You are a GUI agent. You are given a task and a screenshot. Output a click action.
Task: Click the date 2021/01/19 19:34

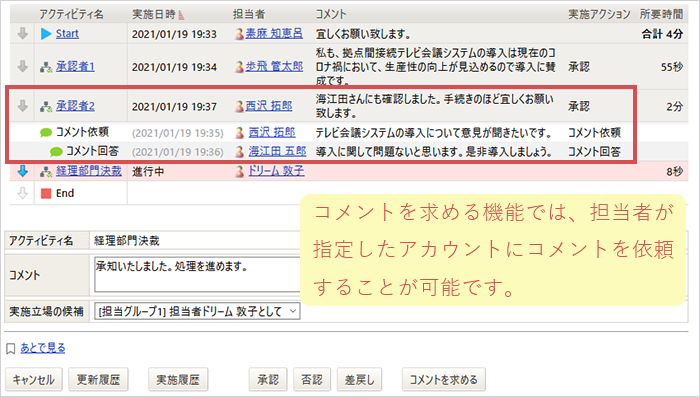click(x=174, y=67)
